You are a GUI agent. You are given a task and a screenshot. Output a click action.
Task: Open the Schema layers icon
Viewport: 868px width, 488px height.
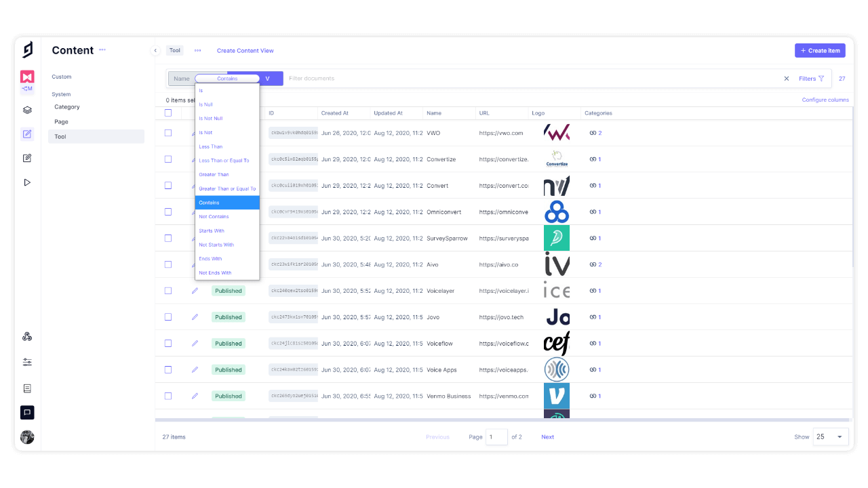tap(27, 110)
